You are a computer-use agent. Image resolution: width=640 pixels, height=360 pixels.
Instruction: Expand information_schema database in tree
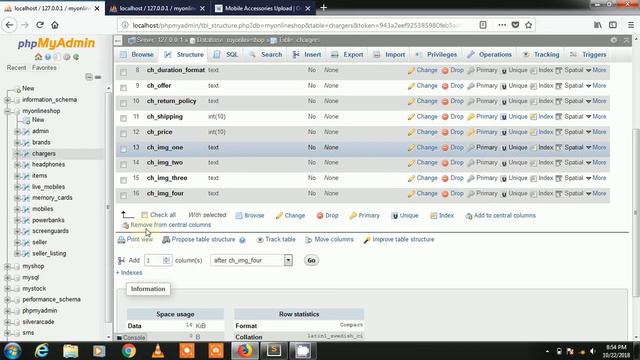[x=7, y=100]
